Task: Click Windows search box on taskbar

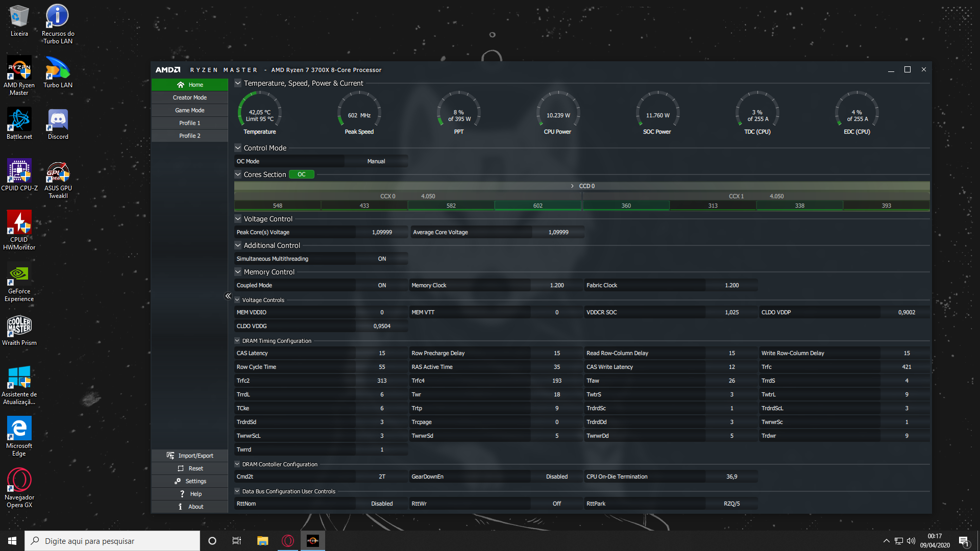Action: click(x=112, y=541)
